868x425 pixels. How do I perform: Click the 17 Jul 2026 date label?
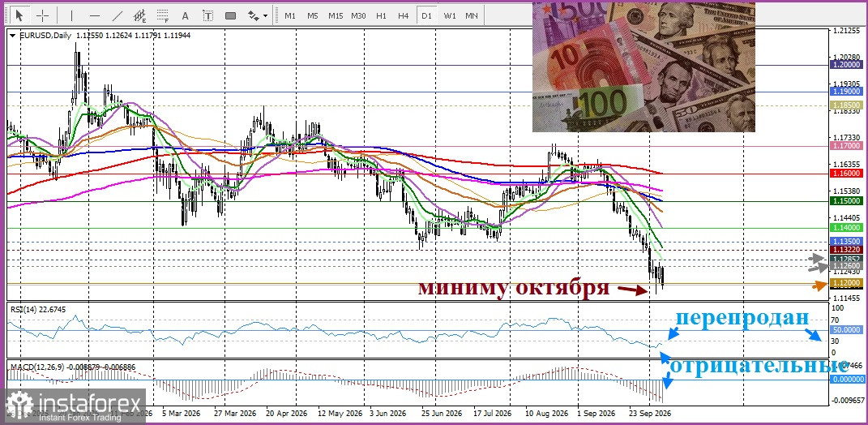tap(494, 414)
